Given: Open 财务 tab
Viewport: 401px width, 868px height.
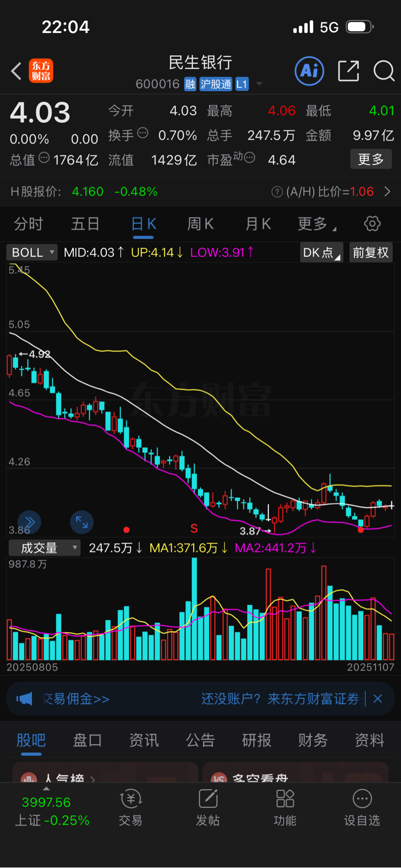Looking at the screenshot, I should [313, 740].
